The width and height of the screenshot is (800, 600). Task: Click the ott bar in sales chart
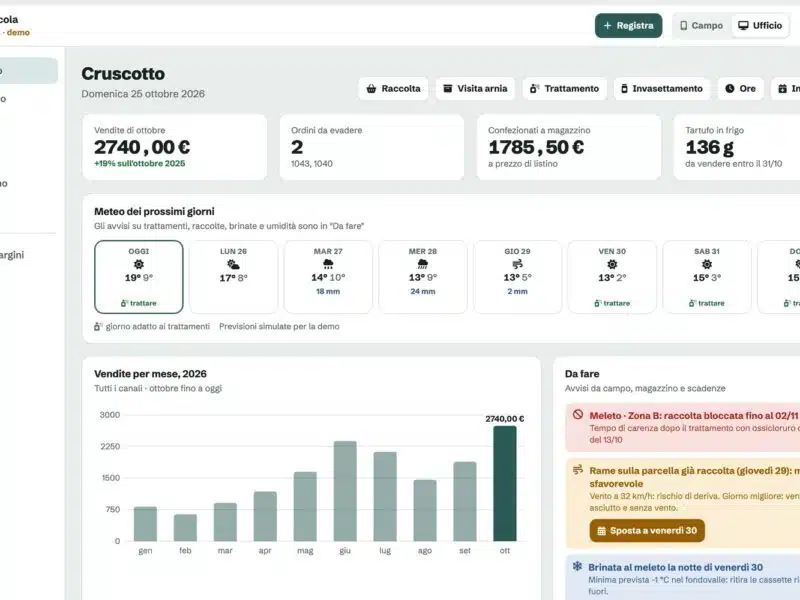click(x=505, y=484)
